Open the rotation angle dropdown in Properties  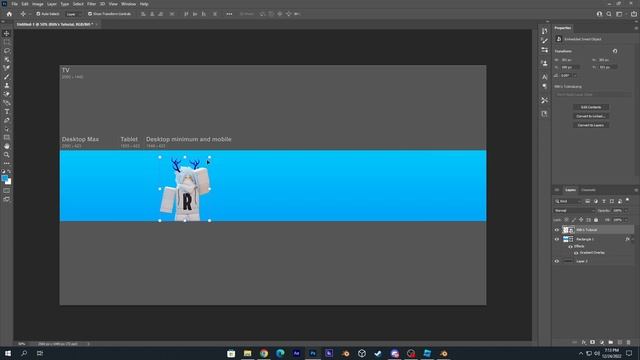coord(576,76)
